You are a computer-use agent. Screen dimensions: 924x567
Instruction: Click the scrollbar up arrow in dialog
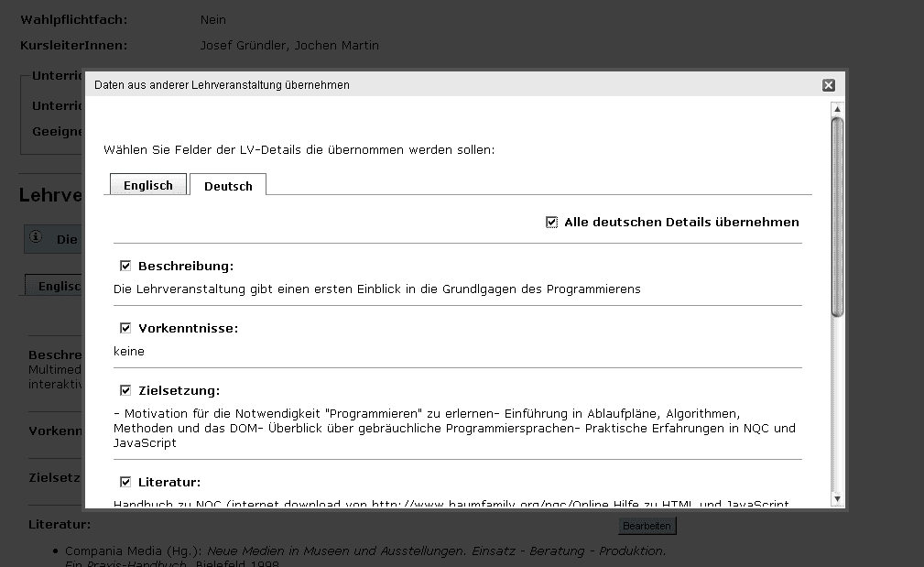(837, 109)
